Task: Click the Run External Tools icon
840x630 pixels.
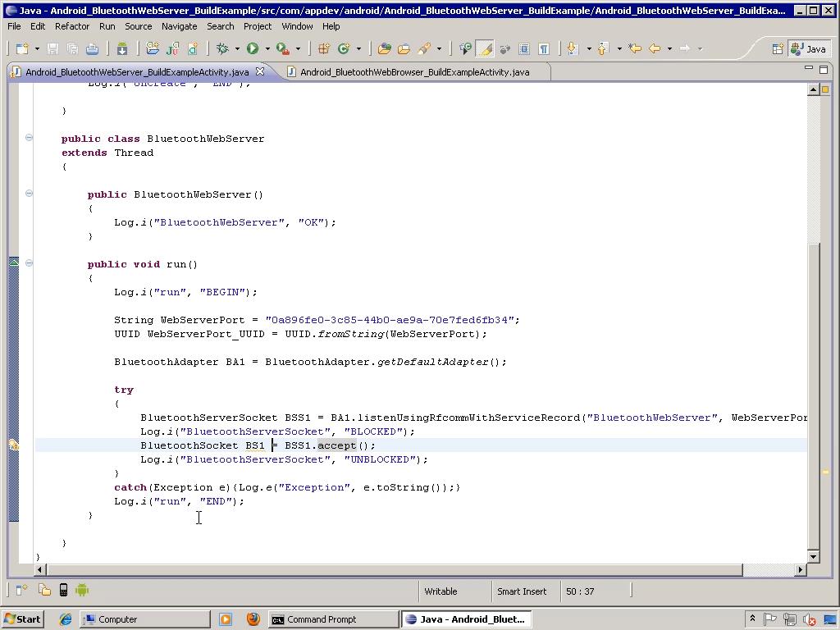Action: point(283,48)
